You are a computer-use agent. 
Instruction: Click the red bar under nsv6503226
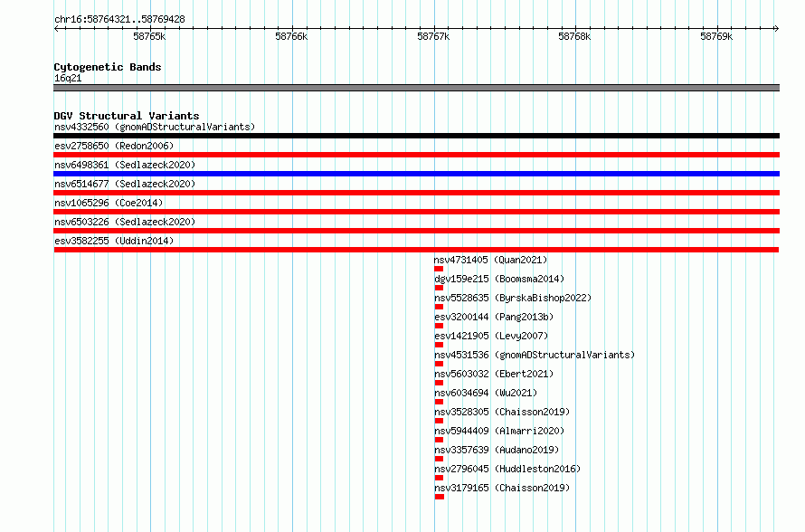[416, 231]
